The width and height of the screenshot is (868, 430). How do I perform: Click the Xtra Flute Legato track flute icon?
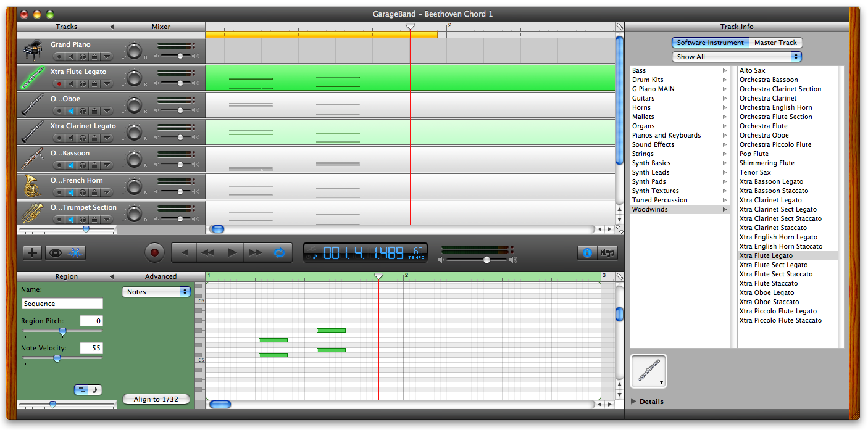point(32,78)
